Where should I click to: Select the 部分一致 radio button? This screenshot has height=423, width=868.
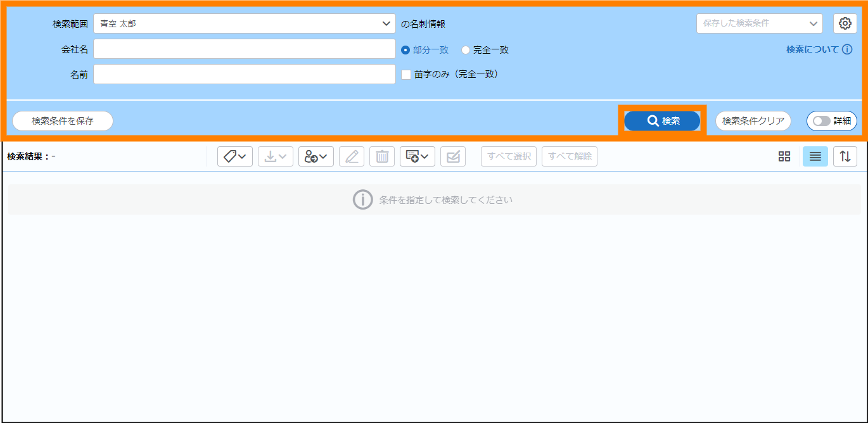[x=405, y=50]
